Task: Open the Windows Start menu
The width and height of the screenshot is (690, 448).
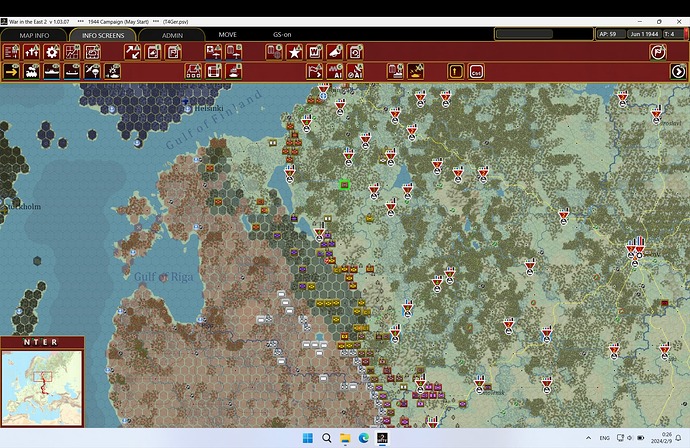Action: click(308, 438)
